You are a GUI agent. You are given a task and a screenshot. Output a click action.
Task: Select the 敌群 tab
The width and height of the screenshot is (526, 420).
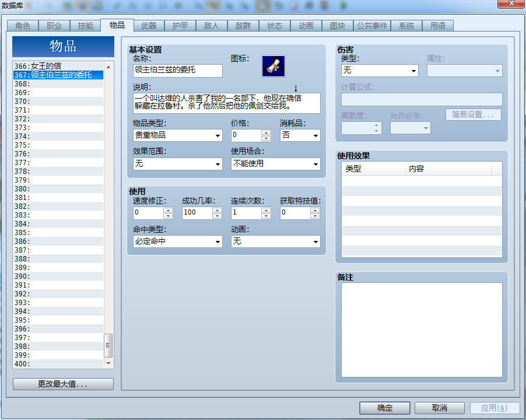coord(243,26)
